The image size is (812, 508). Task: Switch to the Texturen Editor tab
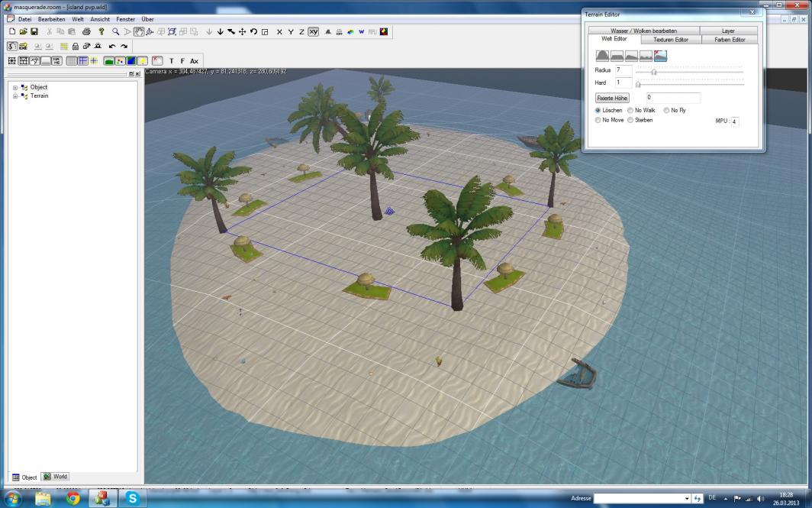pos(670,39)
